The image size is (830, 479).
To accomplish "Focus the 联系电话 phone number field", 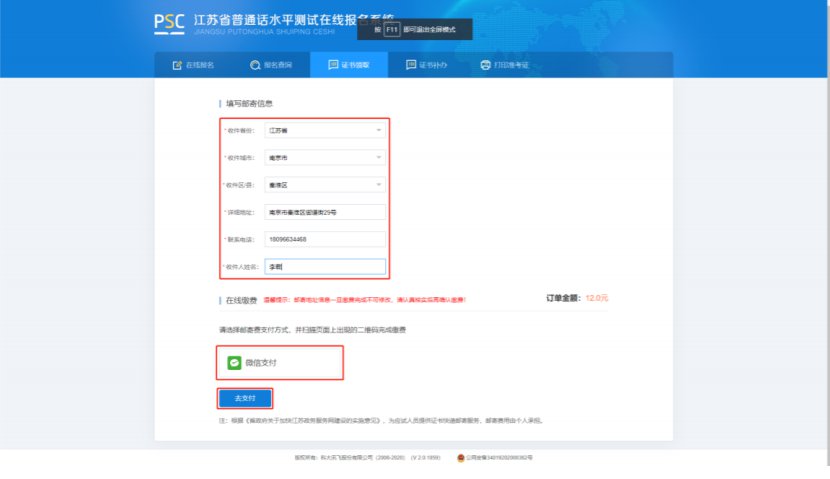I will click(325, 239).
